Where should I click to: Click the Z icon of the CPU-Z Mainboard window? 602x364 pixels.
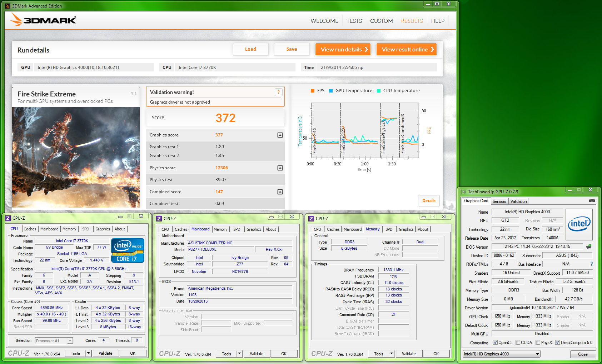159,218
